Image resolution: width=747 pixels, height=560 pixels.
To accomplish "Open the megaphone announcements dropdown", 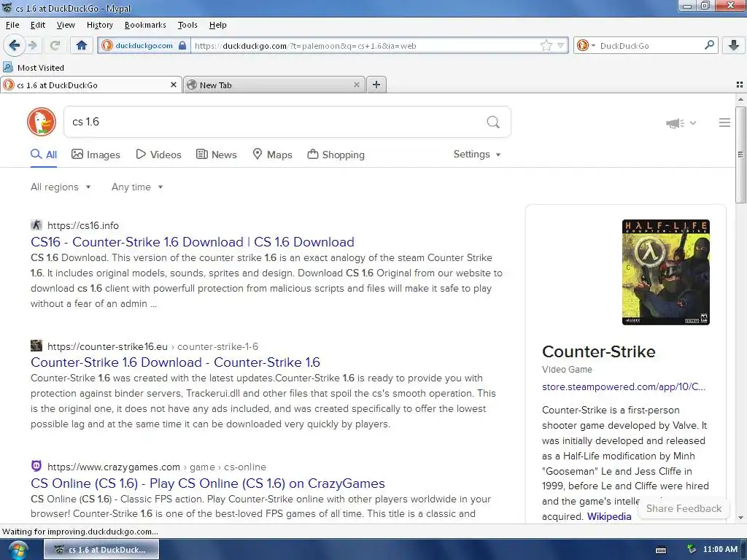I will [x=681, y=122].
